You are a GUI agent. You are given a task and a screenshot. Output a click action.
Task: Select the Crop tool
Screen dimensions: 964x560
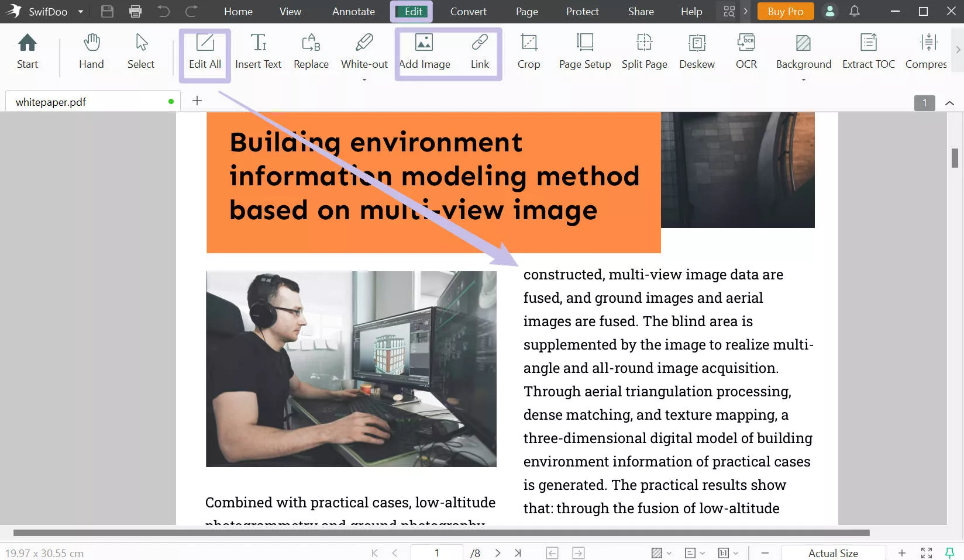pyautogui.click(x=528, y=51)
